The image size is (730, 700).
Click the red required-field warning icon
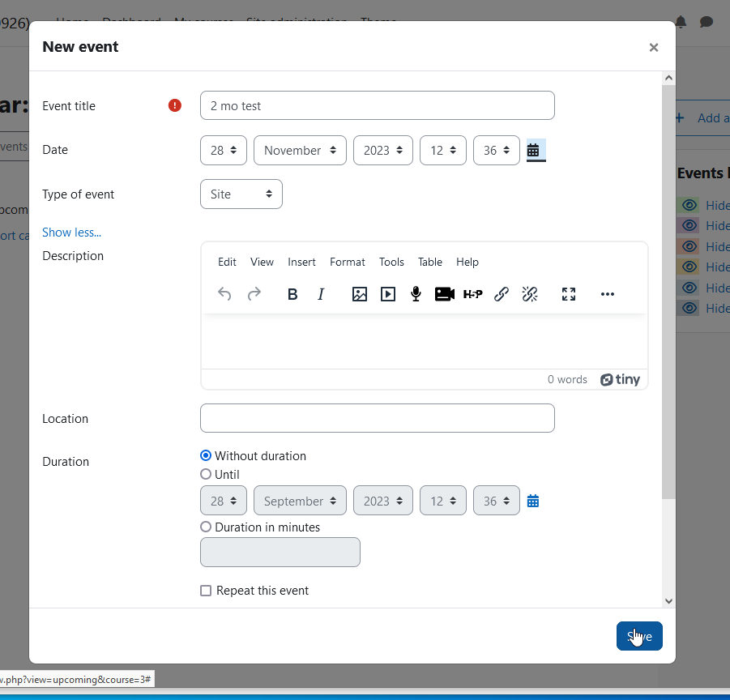click(x=174, y=105)
